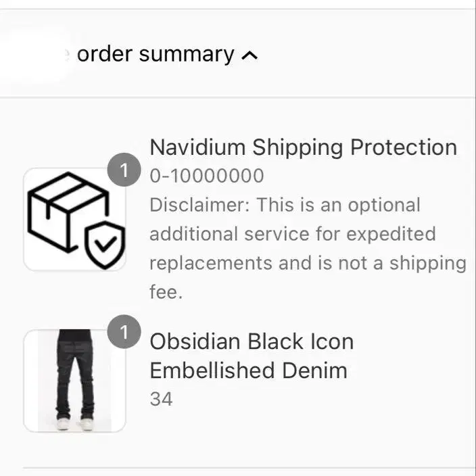Click the order summary heading text
The width and height of the screenshot is (476, 476).
156,55
